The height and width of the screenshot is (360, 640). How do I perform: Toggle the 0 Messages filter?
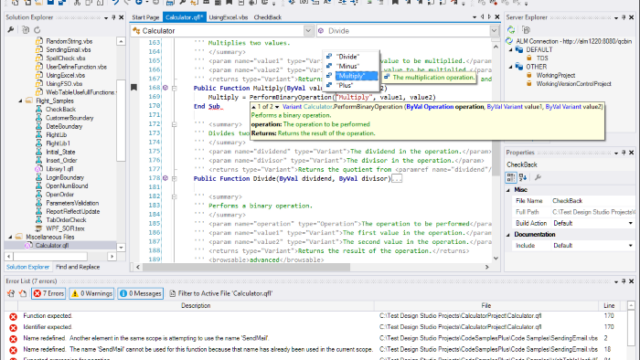pyautogui.click(x=140, y=293)
